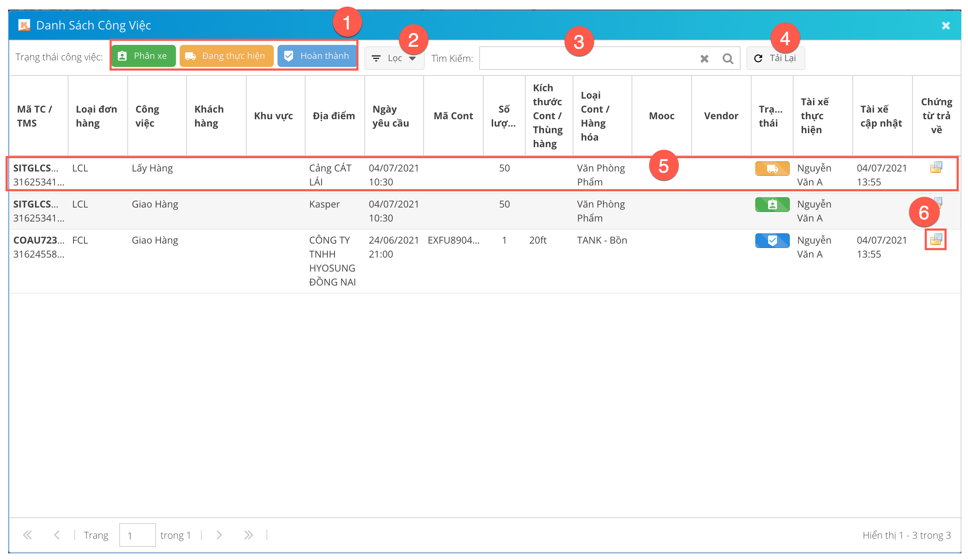Toggle Đang thực hiện status filter
This screenshot has height=560, width=968.
point(226,56)
